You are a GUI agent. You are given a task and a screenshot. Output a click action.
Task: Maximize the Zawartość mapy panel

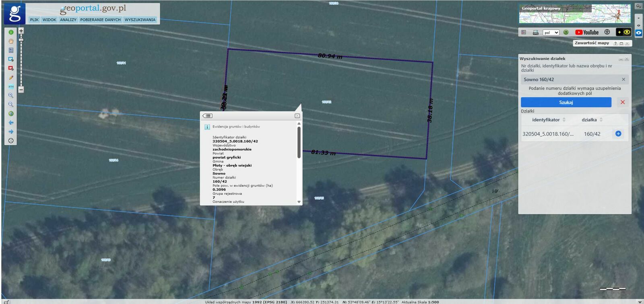tap(621, 43)
